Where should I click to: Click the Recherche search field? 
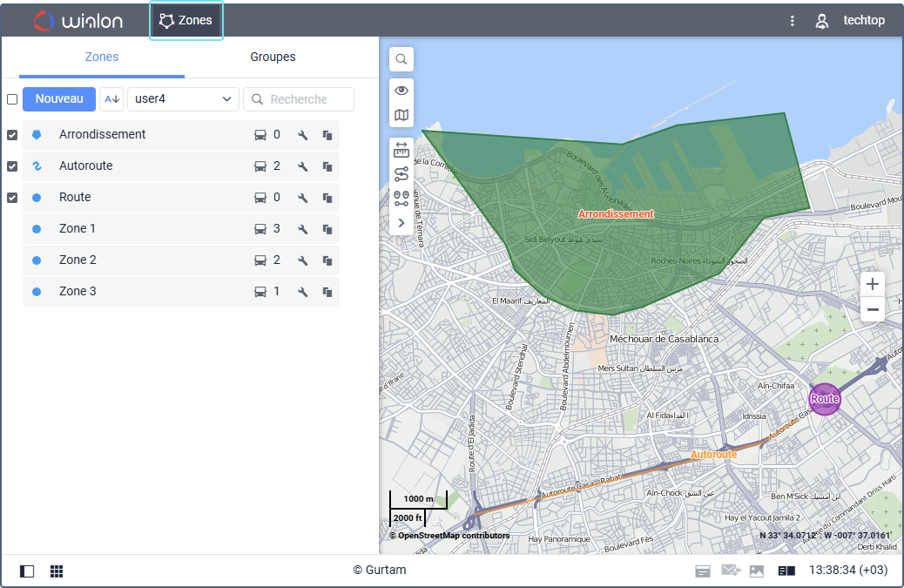click(299, 99)
